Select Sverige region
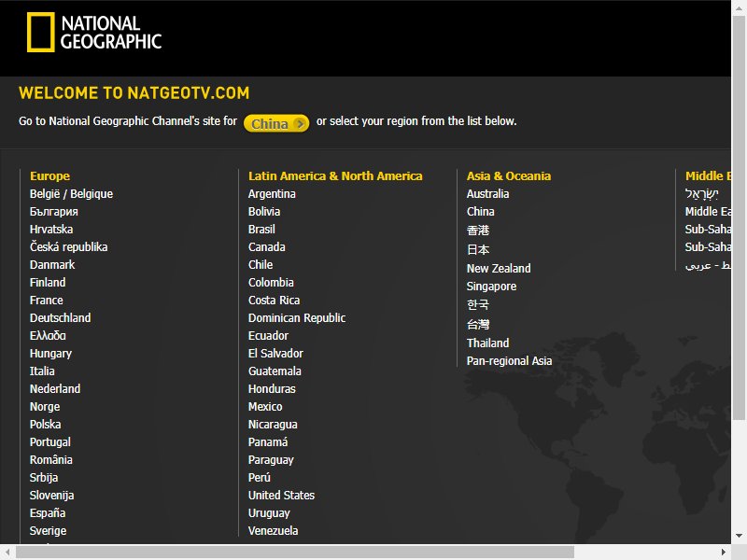 [49, 530]
